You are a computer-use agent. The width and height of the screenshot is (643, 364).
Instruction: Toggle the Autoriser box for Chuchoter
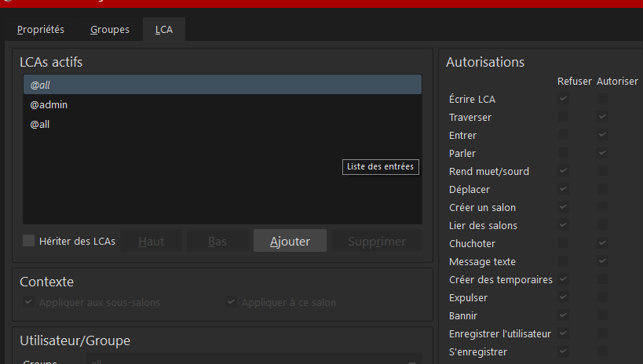click(602, 243)
